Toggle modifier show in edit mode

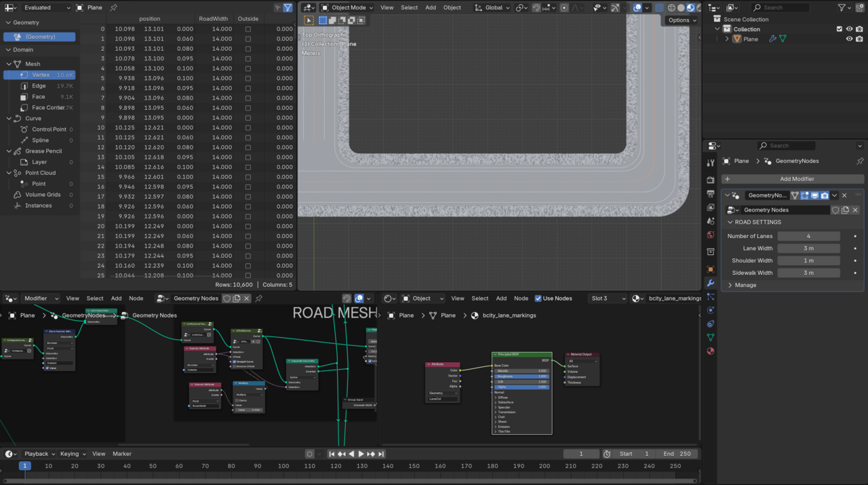click(805, 195)
